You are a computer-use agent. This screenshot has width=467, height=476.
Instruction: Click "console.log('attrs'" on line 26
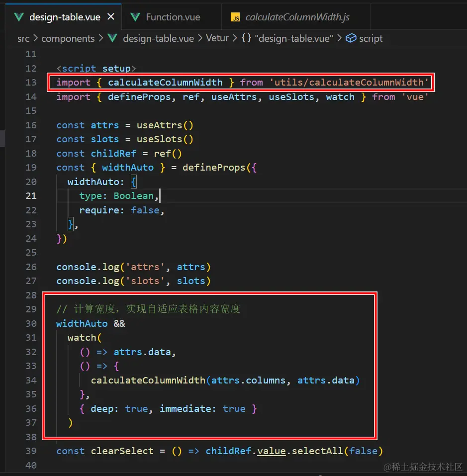[x=110, y=267]
